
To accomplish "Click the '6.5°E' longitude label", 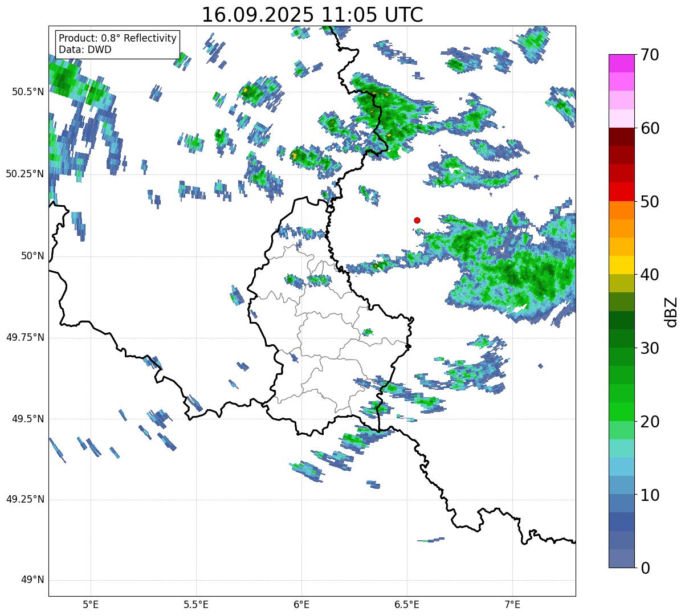I will 407,605.
